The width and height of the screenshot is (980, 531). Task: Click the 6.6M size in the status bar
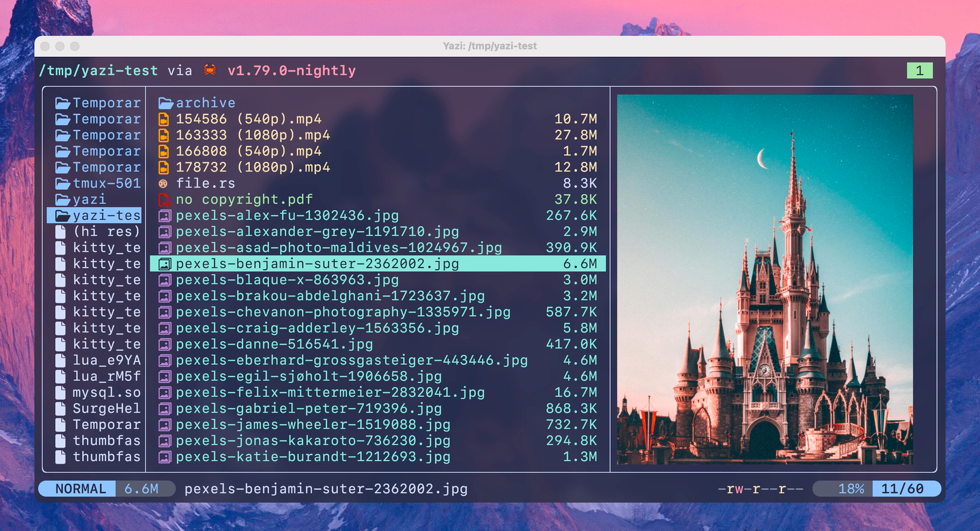click(141, 489)
